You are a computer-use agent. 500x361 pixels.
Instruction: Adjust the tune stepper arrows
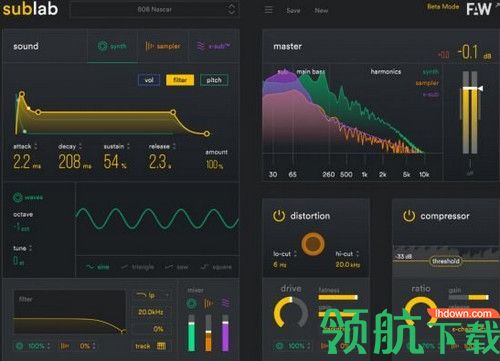tap(31, 248)
